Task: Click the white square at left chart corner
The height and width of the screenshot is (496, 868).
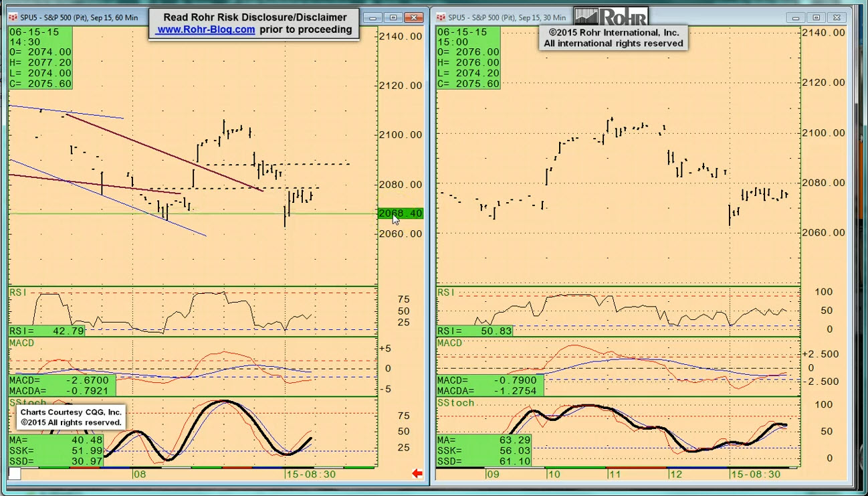Action: pyautogui.click(x=14, y=474)
